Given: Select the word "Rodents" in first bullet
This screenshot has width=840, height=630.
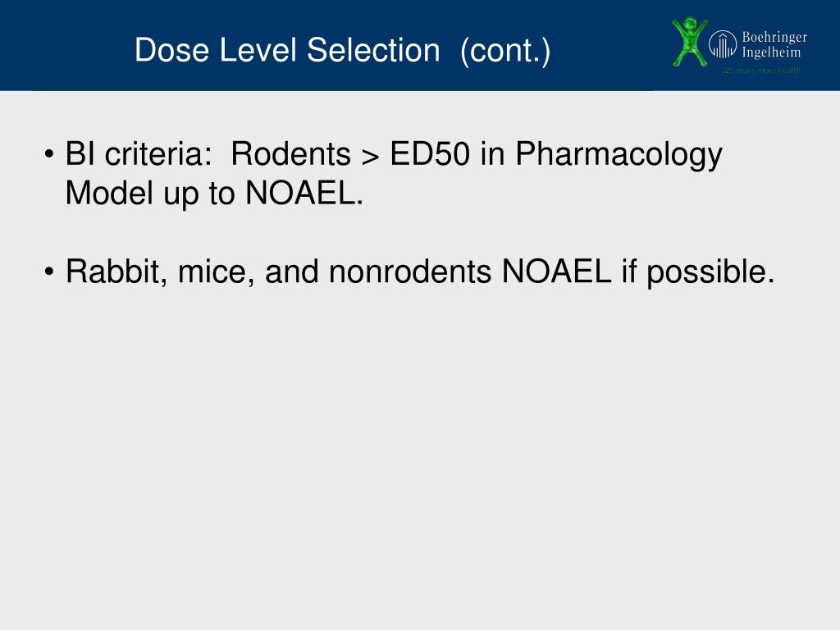Looking at the screenshot, I should click(291, 153).
